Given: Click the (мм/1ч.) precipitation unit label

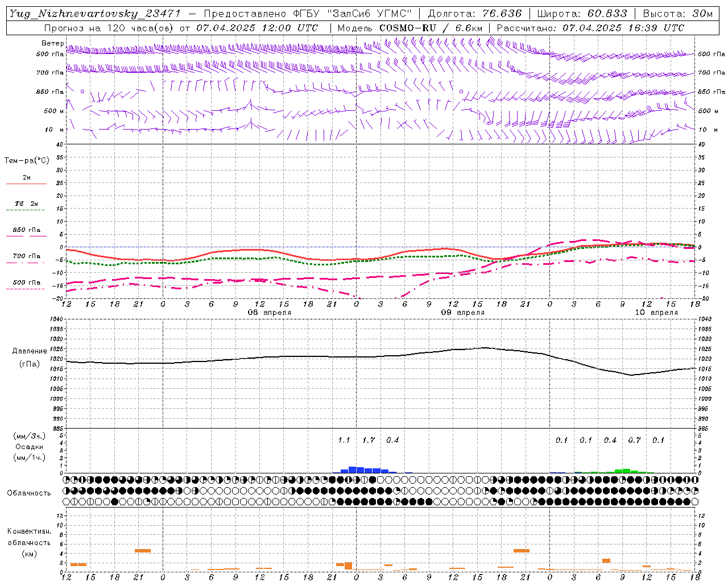Looking at the screenshot, I should point(30,458).
